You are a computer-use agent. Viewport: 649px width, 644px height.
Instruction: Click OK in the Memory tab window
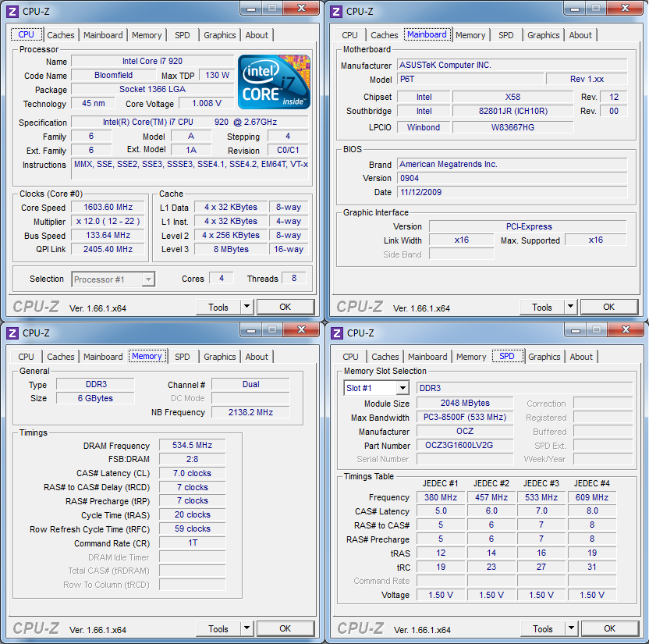[285, 628]
